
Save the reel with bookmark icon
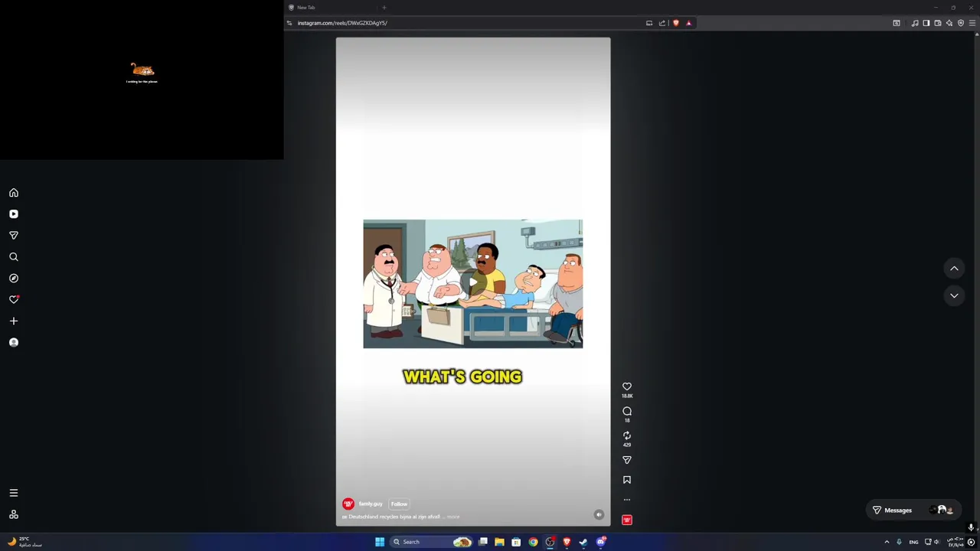[627, 480]
